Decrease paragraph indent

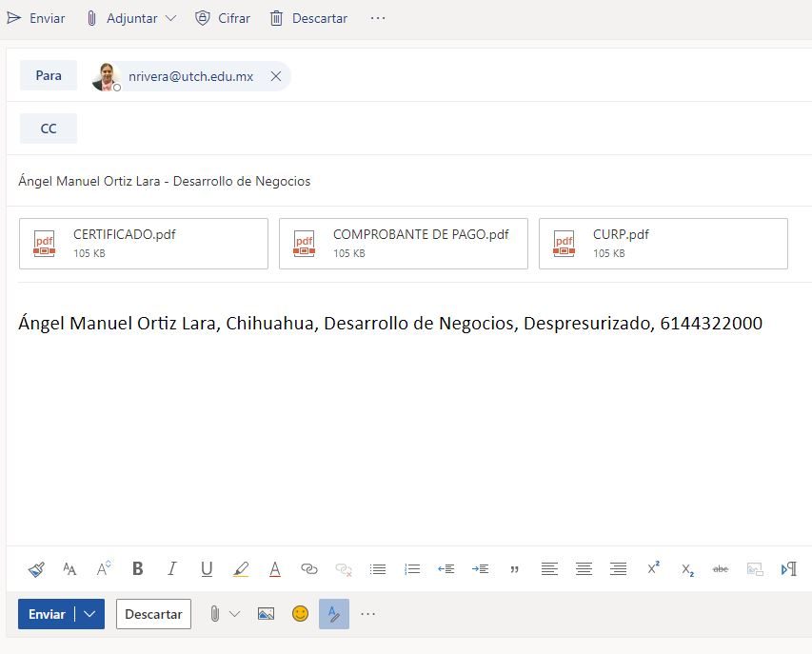(x=446, y=569)
